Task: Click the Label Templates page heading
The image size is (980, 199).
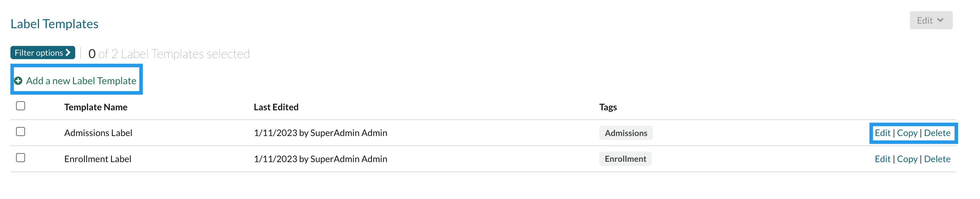Action: pyautogui.click(x=54, y=24)
